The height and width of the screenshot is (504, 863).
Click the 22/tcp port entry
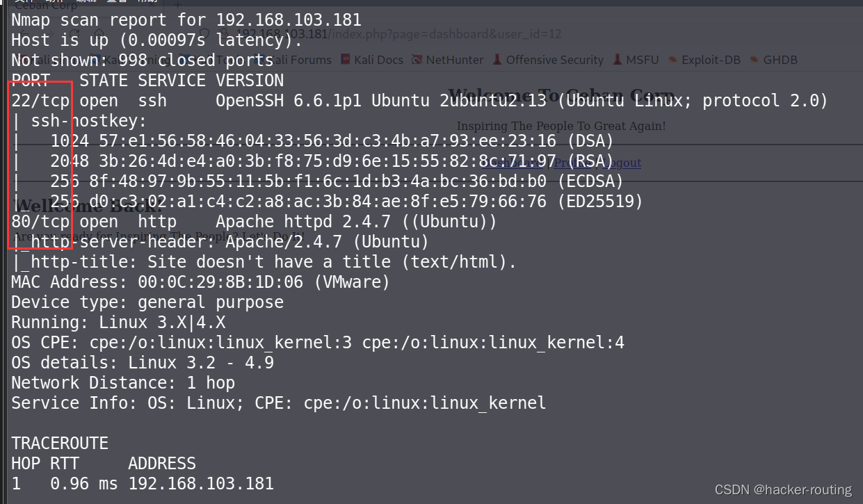coord(40,101)
